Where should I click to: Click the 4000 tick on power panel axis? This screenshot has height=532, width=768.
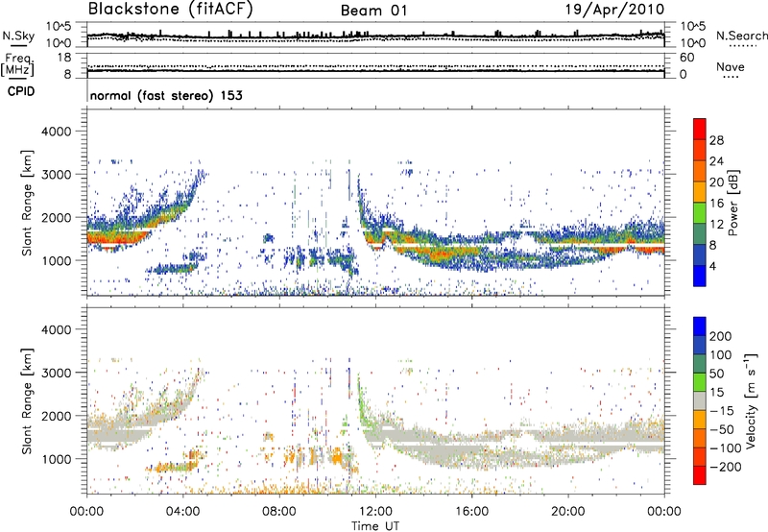(x=57, y=132)
